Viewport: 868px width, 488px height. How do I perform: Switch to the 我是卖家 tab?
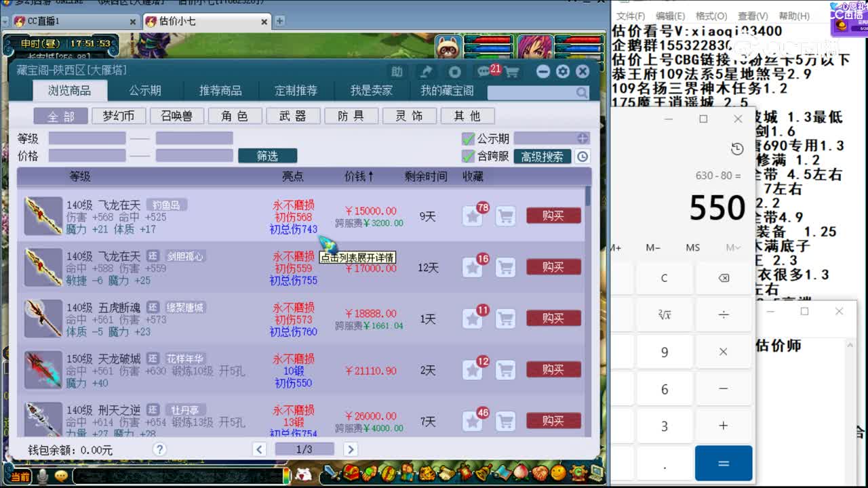(x=372, y=91)
